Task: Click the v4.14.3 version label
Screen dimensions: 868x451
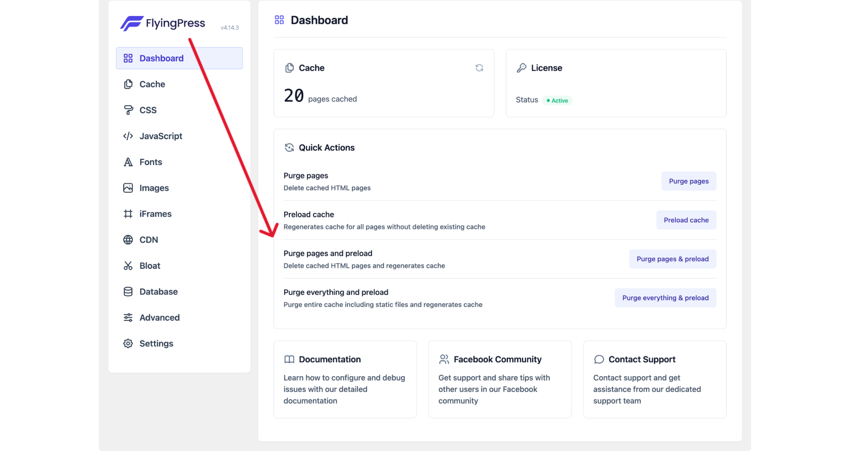Action: 229,28
